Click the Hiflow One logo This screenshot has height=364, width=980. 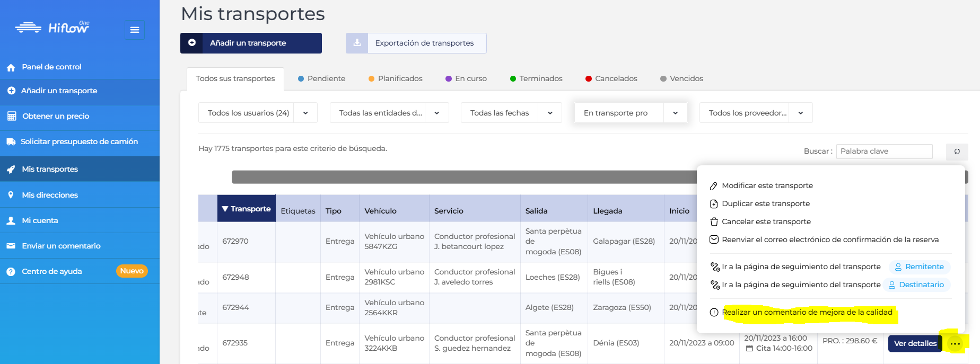52,27
